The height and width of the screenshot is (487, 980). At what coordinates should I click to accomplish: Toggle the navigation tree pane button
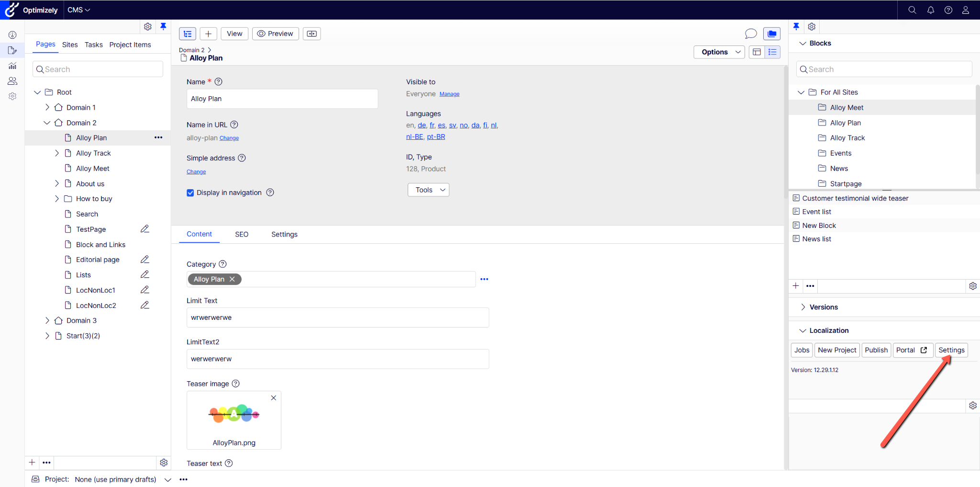pyautogui.click(x=188, y=34)
